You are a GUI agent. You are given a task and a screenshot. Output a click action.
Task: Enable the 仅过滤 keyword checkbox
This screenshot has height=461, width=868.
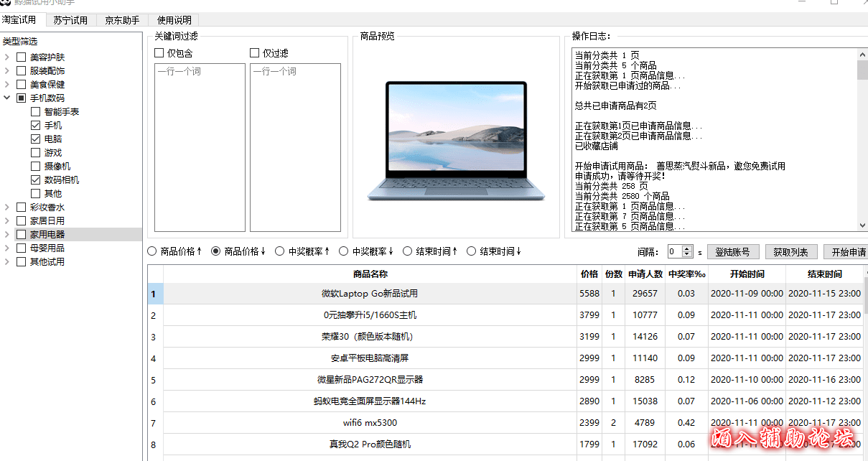pos(254,53)
